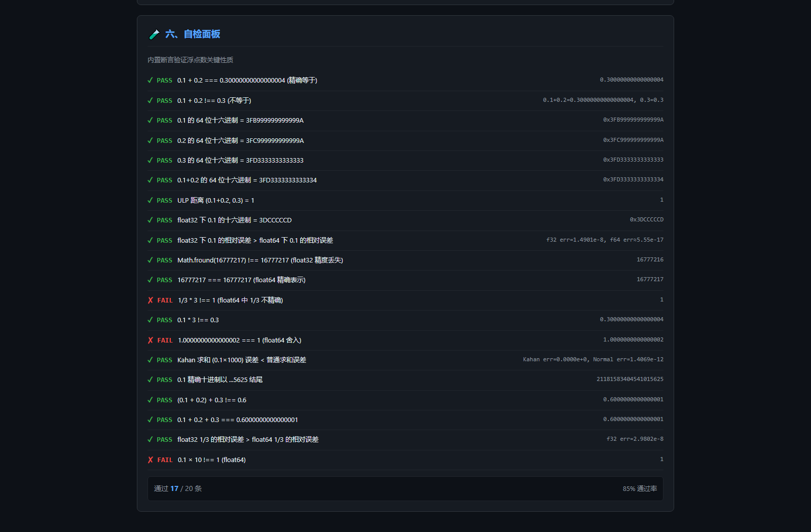Click red X icon beside "1.0000000000000002 === 1" test
This screenshot has height=532, width=811.
pyautogui.click(x=150, y=340)
